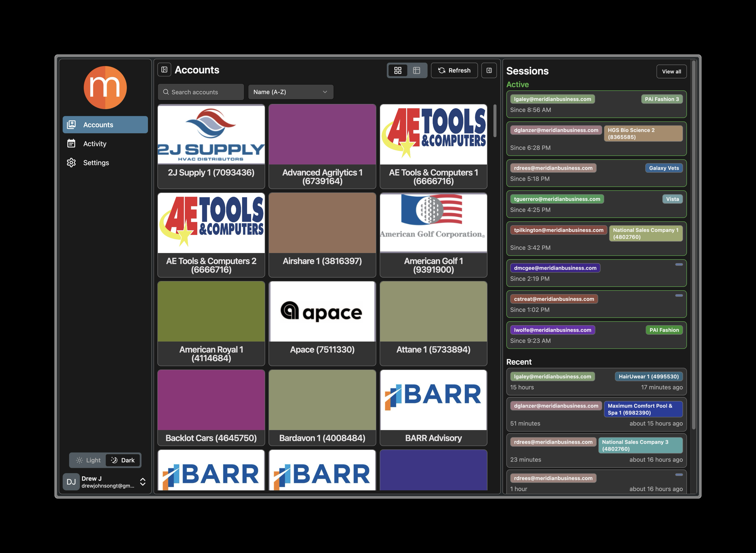Select rdrees active session email tag
The image size is (756, 553).
[553, 168]
